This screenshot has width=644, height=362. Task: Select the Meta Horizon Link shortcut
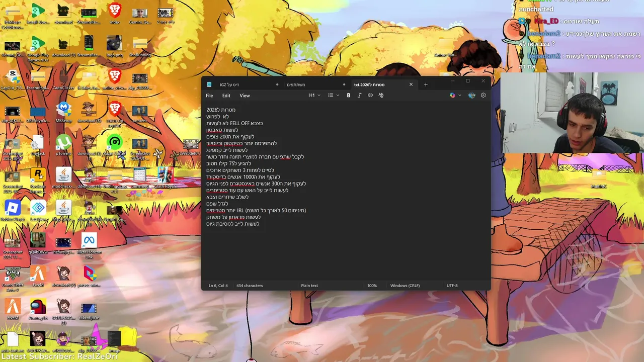coord(89,245)
